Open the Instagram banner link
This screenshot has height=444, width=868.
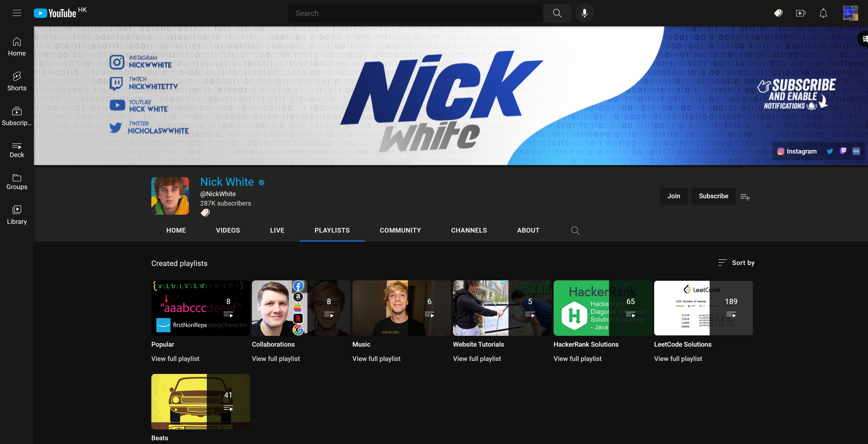[797, 151]
